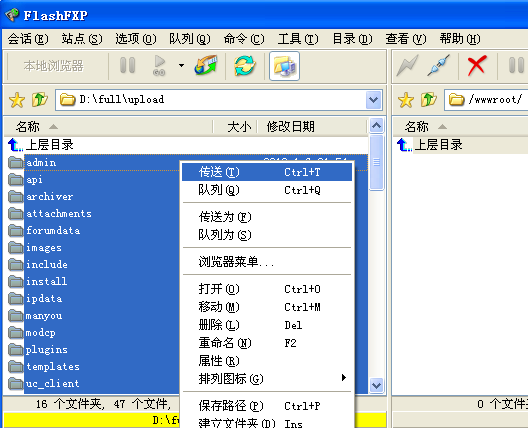Choose 属性(R) in the context menu
The width and height of the screenshot is (532, 428).
[x=267, y=361]
